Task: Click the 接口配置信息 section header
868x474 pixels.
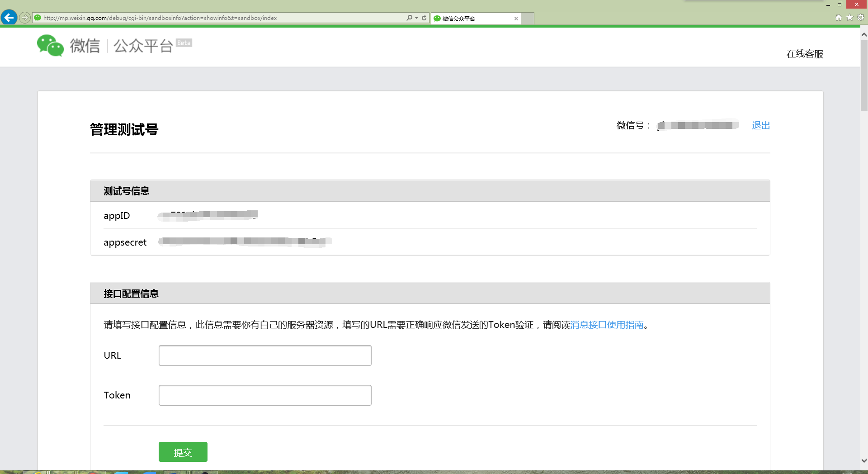Action: pos(430,294)
